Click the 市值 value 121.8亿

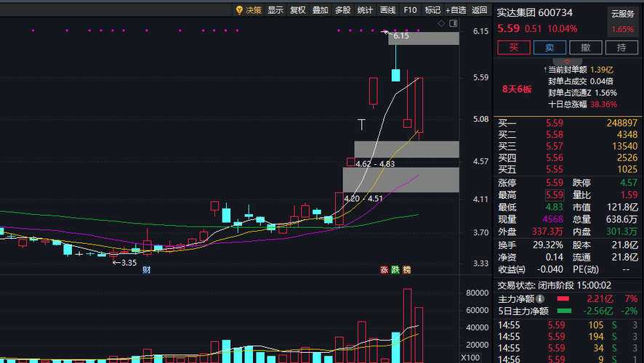click(x=623, y=207)
